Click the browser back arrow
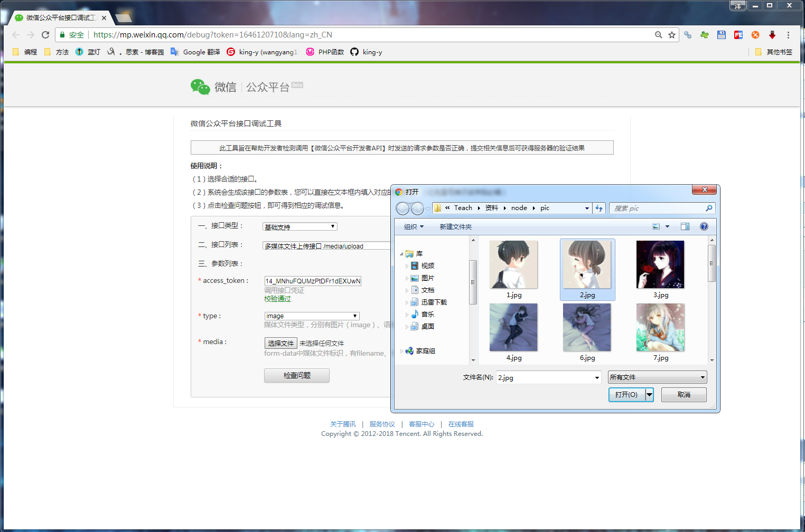 coord(16,35)
